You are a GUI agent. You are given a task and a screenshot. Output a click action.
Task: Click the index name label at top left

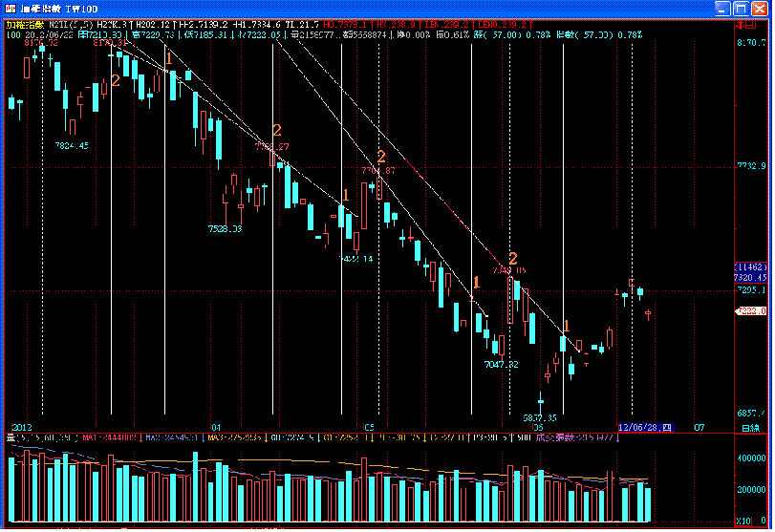pos(21,23)
